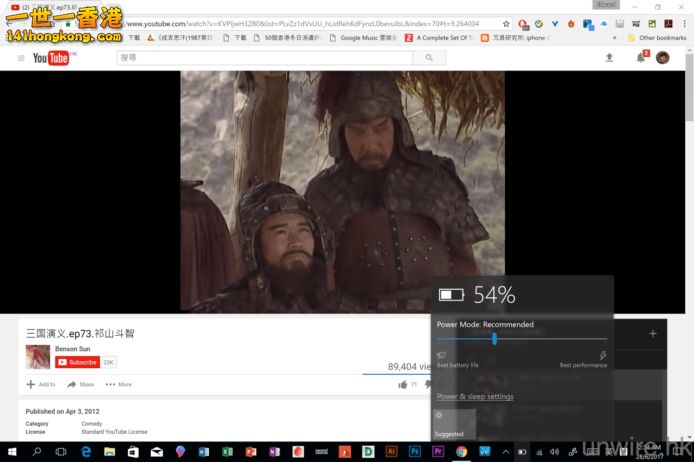Focus the YouTube search box
Image resolution: width=694 pixels, height=462 pixels.
click(x=265, y=58)
